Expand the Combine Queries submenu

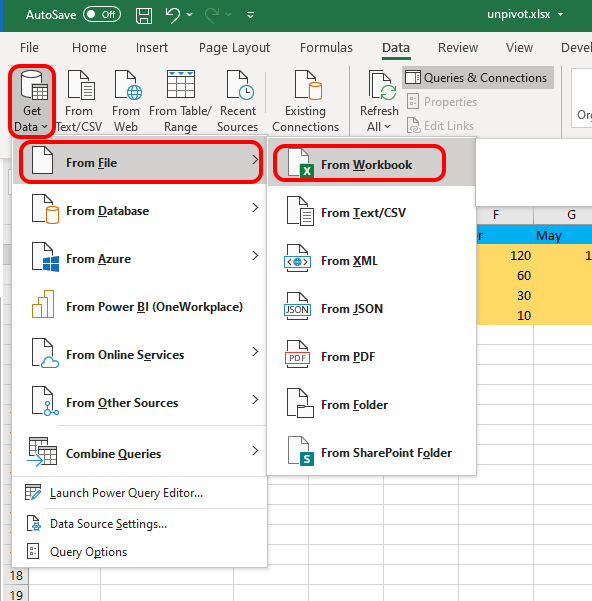tap(140, 453)
